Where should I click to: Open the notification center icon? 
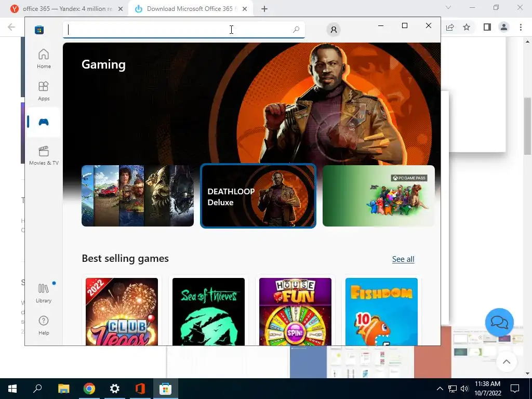tap(515, 389)
